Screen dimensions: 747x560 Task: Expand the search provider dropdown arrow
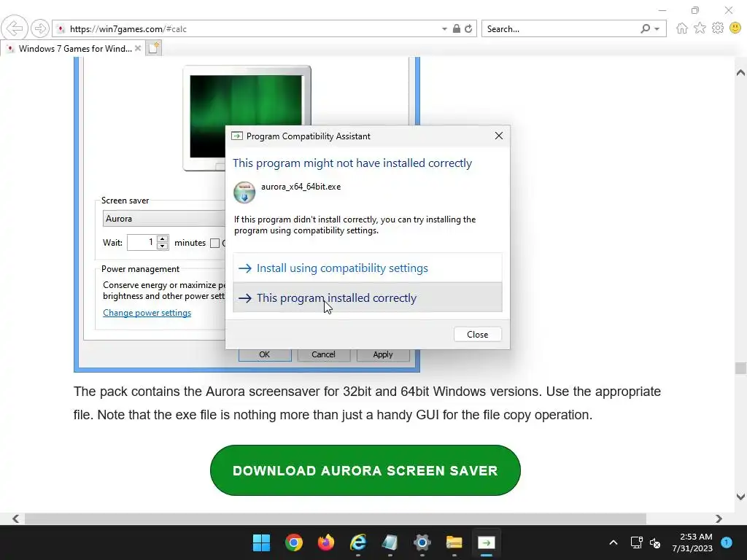coord(657,29)
